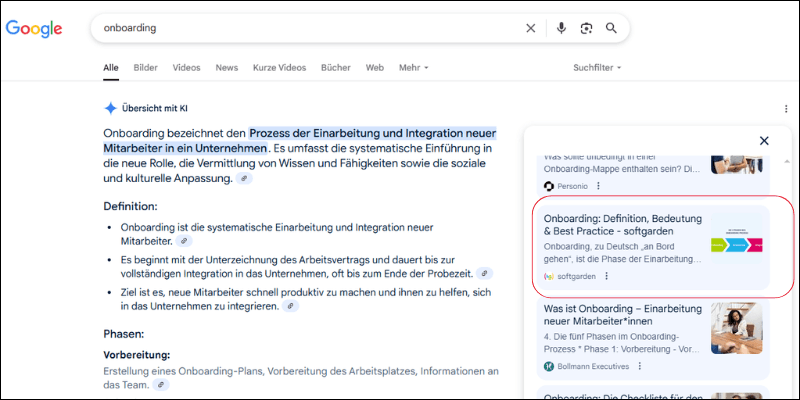Open 'Was ist Onboarding – Einarbeitung' result
This screenshot has height=400, width=800.
[622, 315]
